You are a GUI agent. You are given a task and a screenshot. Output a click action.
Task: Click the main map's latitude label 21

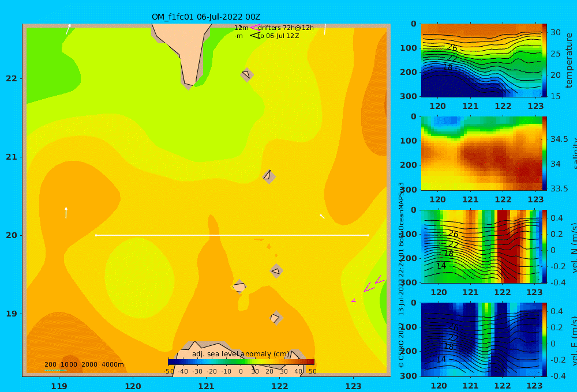[12, 157]
